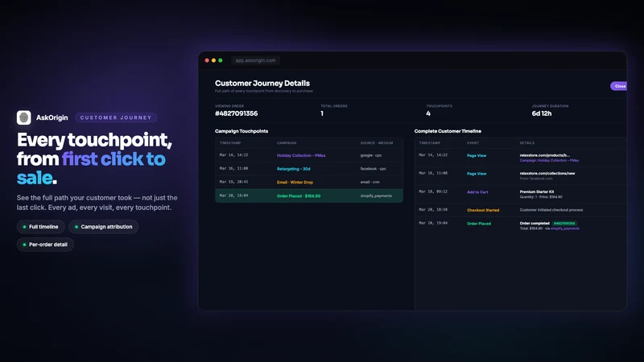
Task: Click shopify_payments in Campaign Touchpoints table
Action: [376, 195]
